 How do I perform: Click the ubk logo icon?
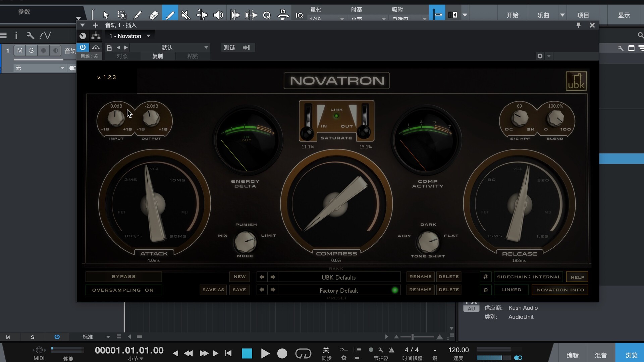point(576,81)
